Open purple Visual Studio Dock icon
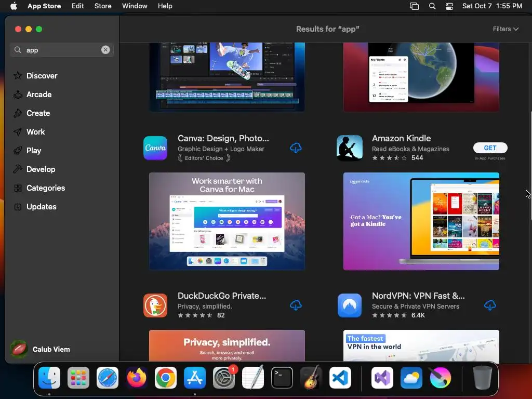 coord(382,378)
